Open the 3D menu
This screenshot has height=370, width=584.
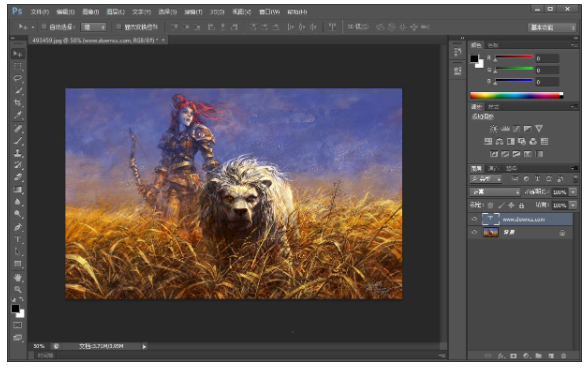pos(217,12)
